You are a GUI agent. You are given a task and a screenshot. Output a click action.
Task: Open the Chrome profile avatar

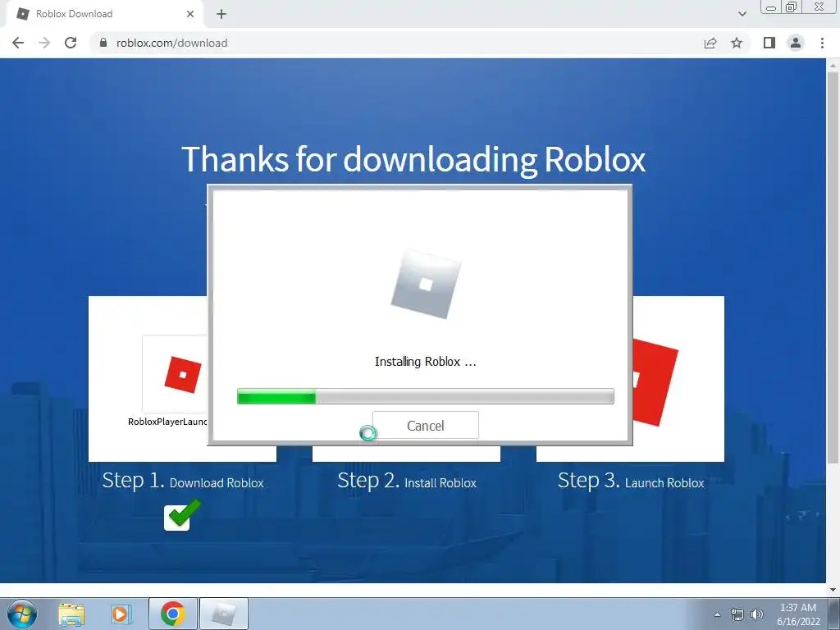click(796, 43)
